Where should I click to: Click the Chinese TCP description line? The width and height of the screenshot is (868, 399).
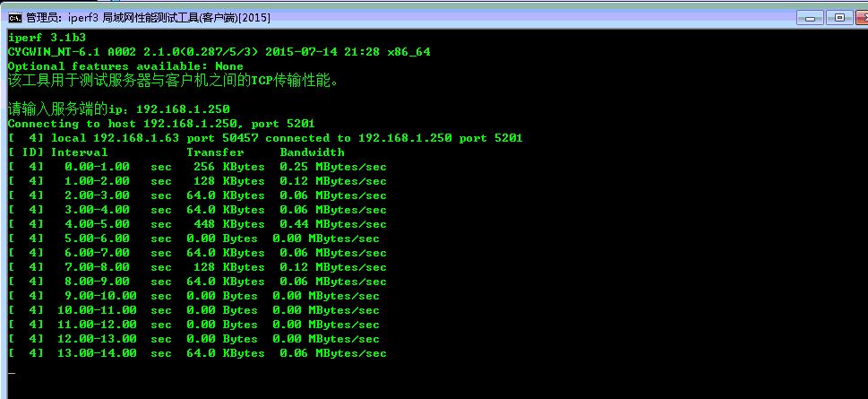tap(174, 81)
